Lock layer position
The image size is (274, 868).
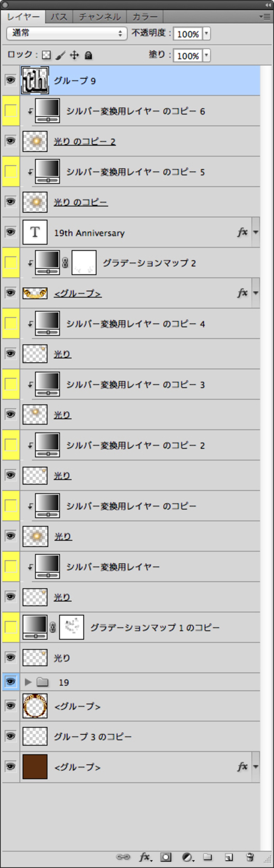point(74,55)
